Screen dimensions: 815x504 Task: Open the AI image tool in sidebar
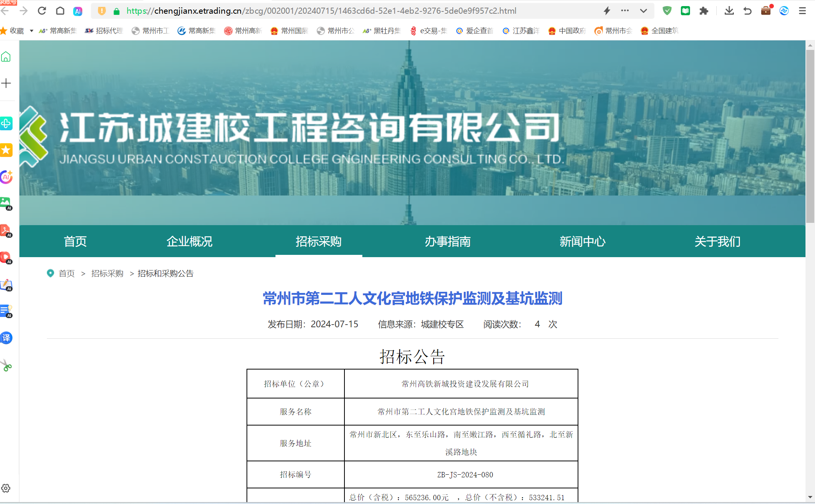click(x=6, y=203)
